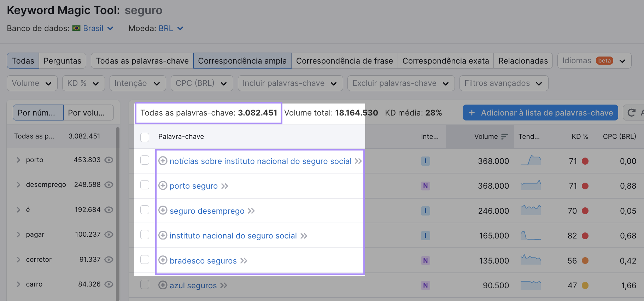Image resolution: width=644 pixels, height=301 pixels.
Task: Open the 'porto seguro' keyword link
Action: pyautogui.click(x=194, y=186)
